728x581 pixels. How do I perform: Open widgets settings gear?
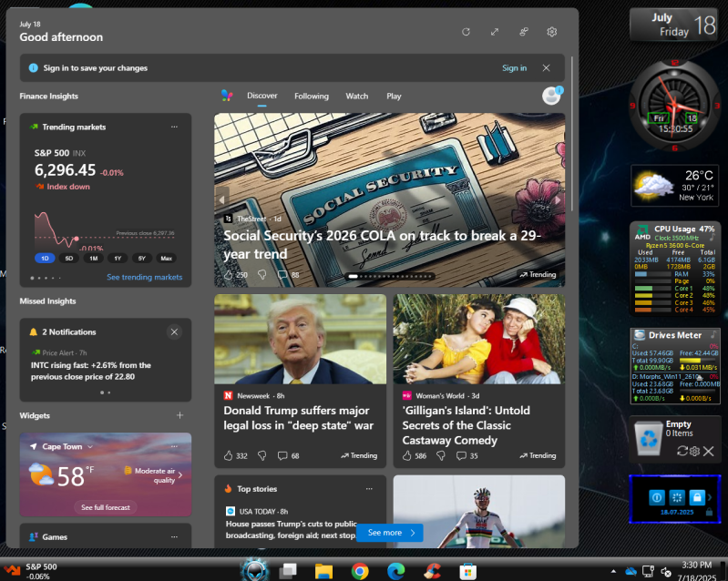click(x=551, y=32)
